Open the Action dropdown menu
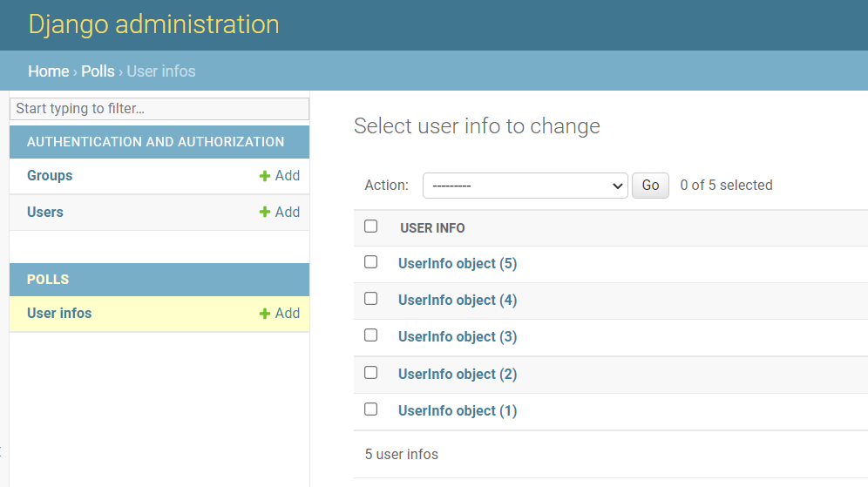The height and width of the screenshot is (487, 868). coord(525,186)
